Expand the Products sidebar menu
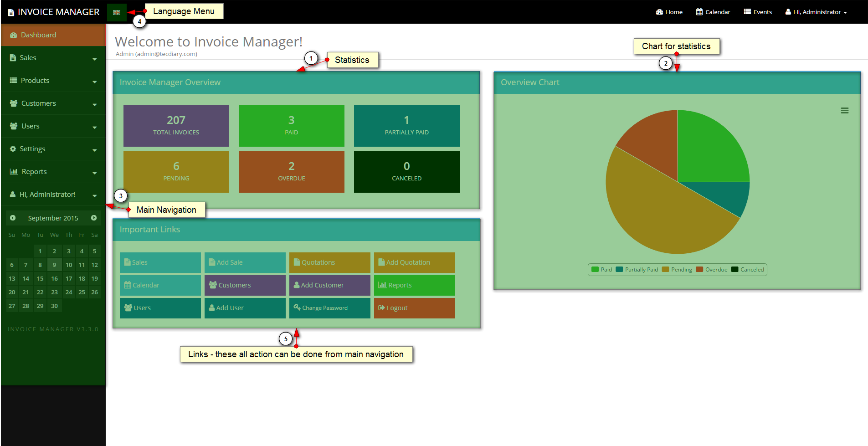868x446 pixels. click(x=53, y=81)
